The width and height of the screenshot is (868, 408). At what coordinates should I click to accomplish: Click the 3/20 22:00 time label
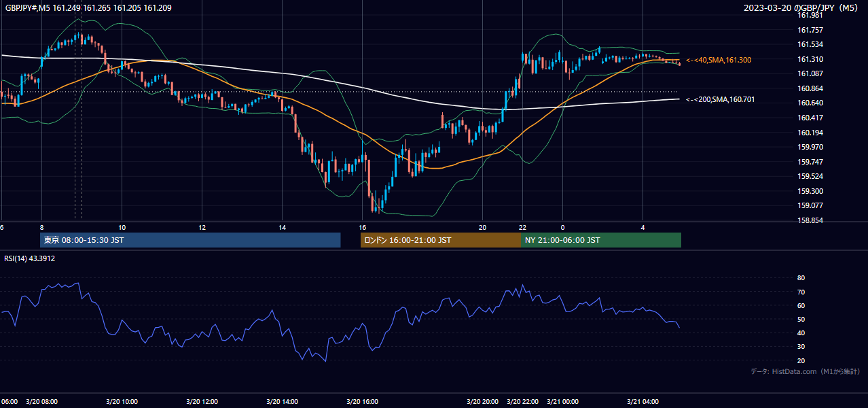(522, 402)
